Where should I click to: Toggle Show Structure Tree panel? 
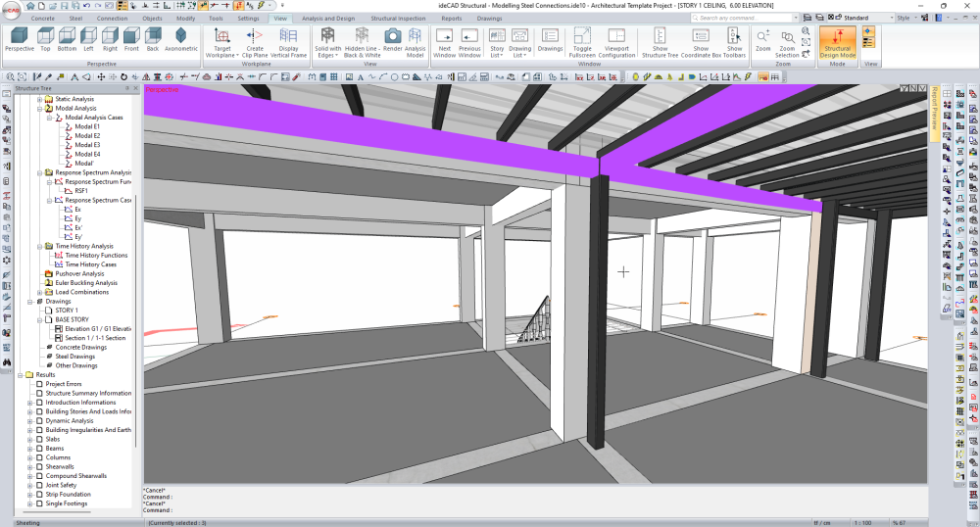click(660, 39)
